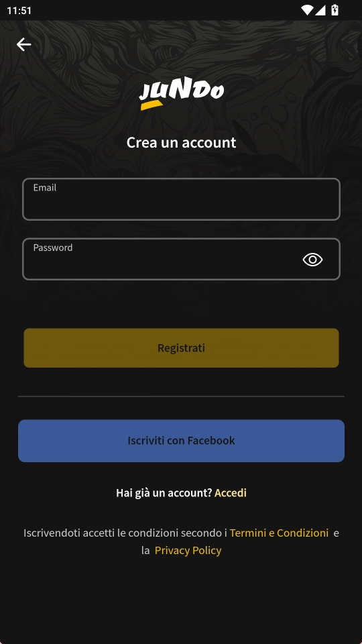Tap the 11:51 clock in status bar

pyautogui.click(x=19, y=11)
